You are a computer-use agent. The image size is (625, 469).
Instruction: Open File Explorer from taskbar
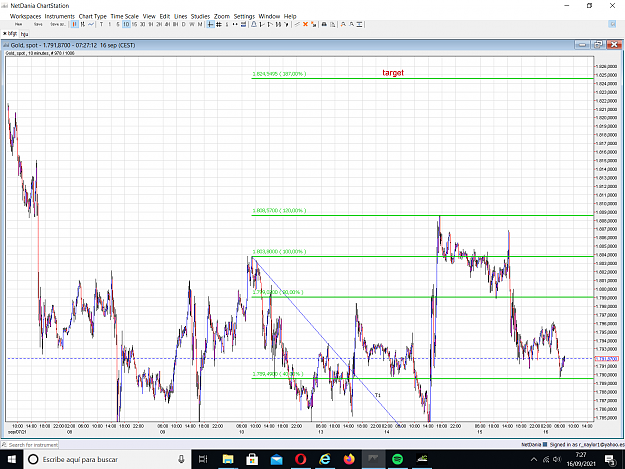(228, 459)
